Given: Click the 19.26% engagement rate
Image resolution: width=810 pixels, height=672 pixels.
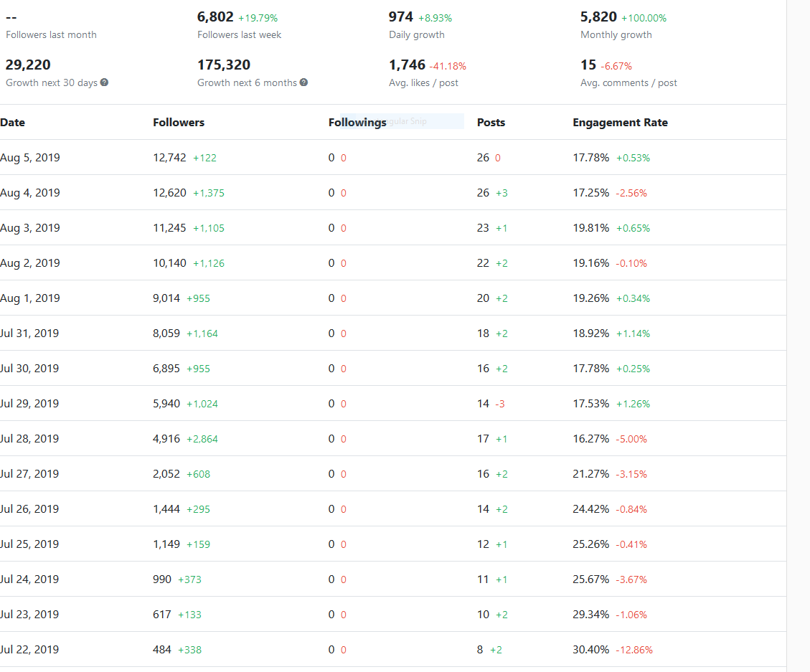Looking at the screenshot, I should (591, 298).
